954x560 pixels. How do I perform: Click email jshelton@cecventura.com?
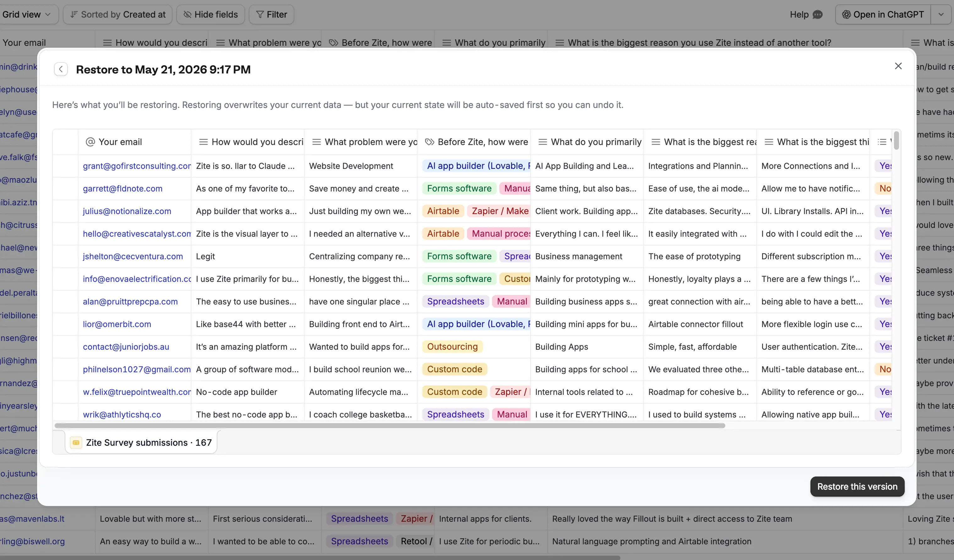[133, 256]
